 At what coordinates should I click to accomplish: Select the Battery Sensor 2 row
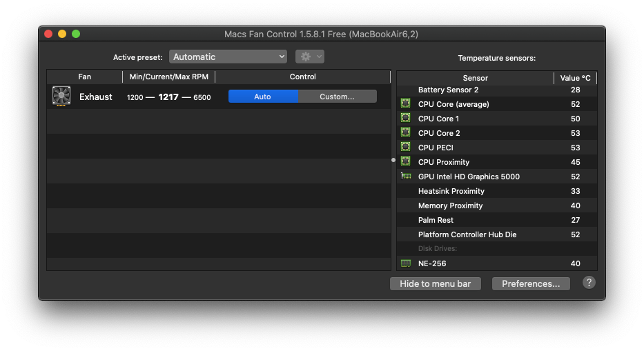497,90
